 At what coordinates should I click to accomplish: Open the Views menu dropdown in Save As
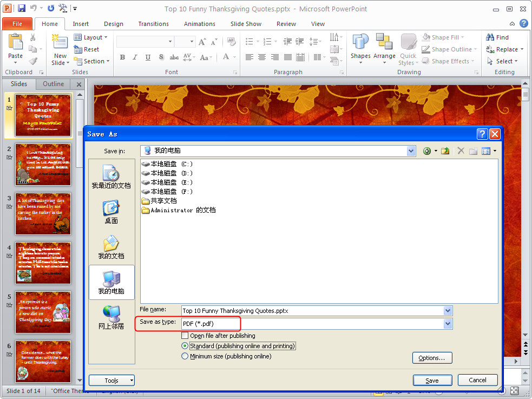[x=495, y=151]
